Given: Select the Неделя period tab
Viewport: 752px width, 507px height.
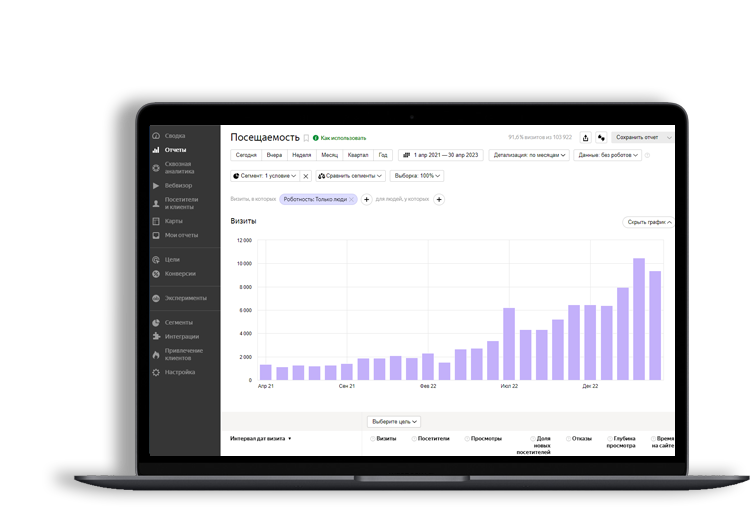Looking at the screenshot, I should click(301, 156).
